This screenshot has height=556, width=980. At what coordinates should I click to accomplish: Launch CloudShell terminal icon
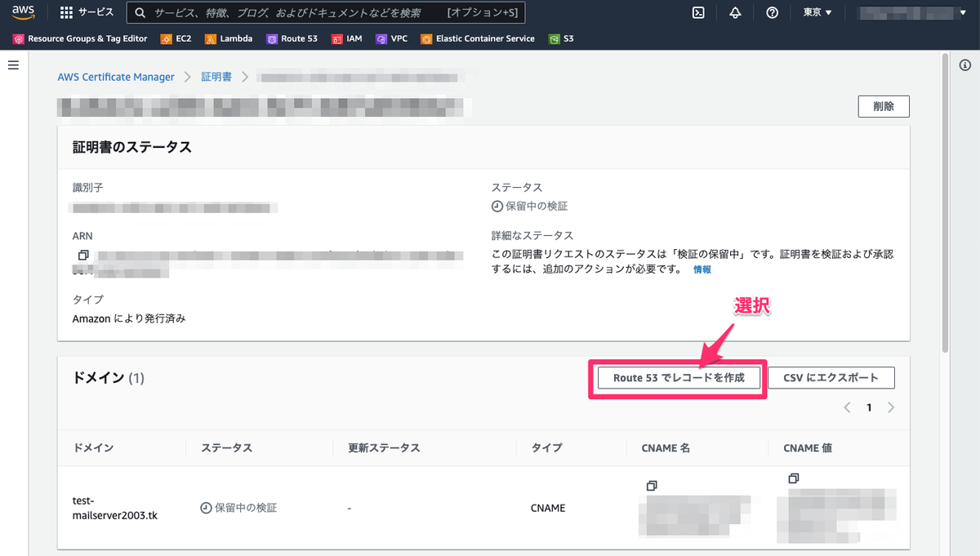coord(698,13)
